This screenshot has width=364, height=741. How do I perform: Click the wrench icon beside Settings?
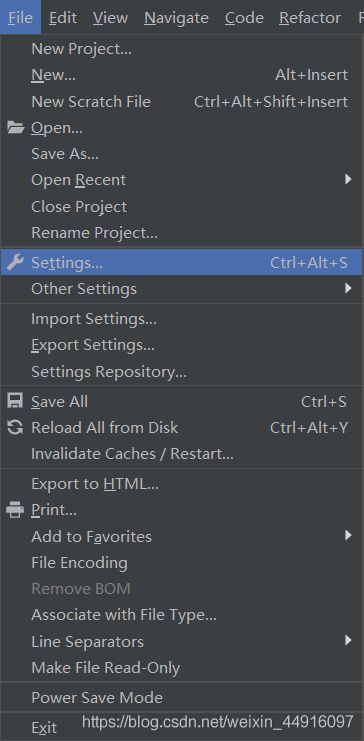(x=16, y=262)
